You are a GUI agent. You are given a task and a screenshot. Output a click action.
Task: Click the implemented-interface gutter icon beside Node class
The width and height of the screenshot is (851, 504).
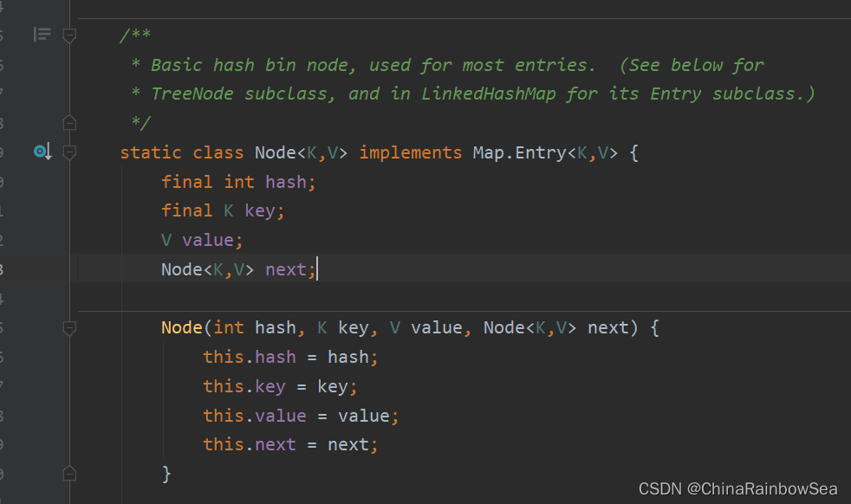click(42, 152)
